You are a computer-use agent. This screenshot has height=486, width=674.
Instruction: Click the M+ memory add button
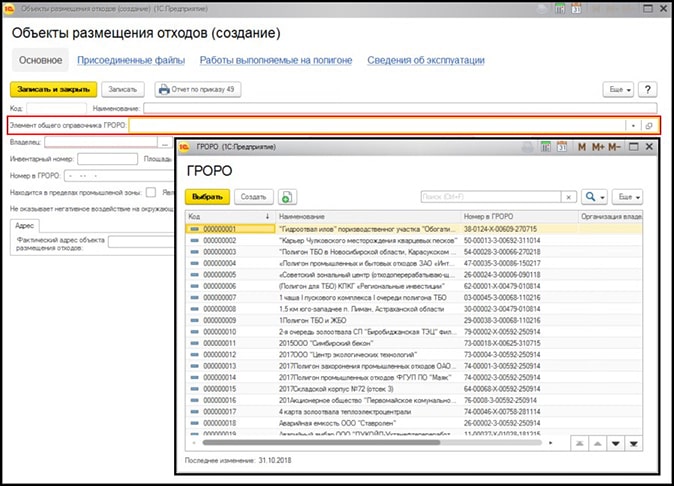coord(598,147)
